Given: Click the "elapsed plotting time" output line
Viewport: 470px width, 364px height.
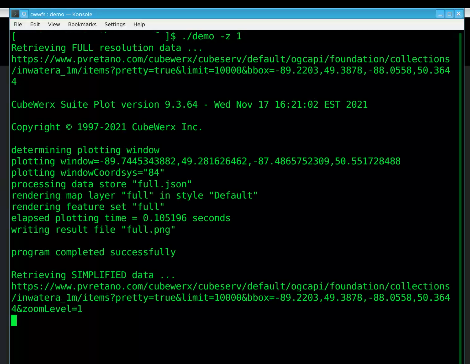Looking at the screenshot, I should tap(121, 218).
